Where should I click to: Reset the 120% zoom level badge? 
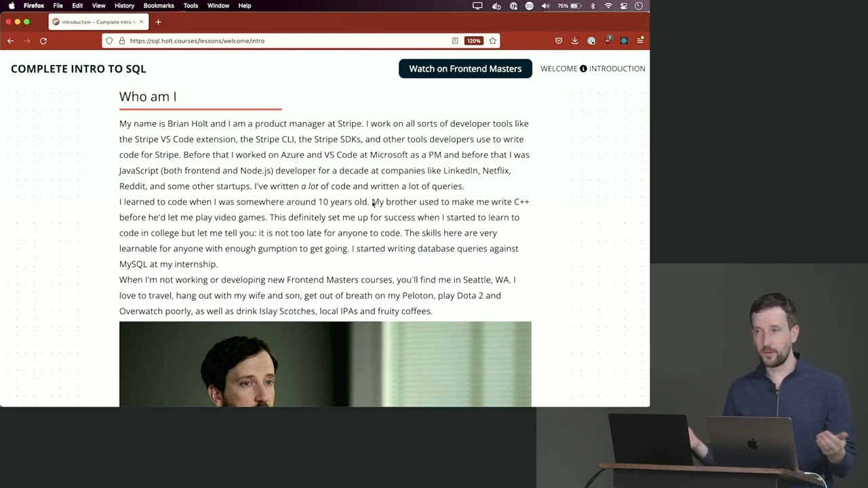pyautogui.click(x=473, y=41)
